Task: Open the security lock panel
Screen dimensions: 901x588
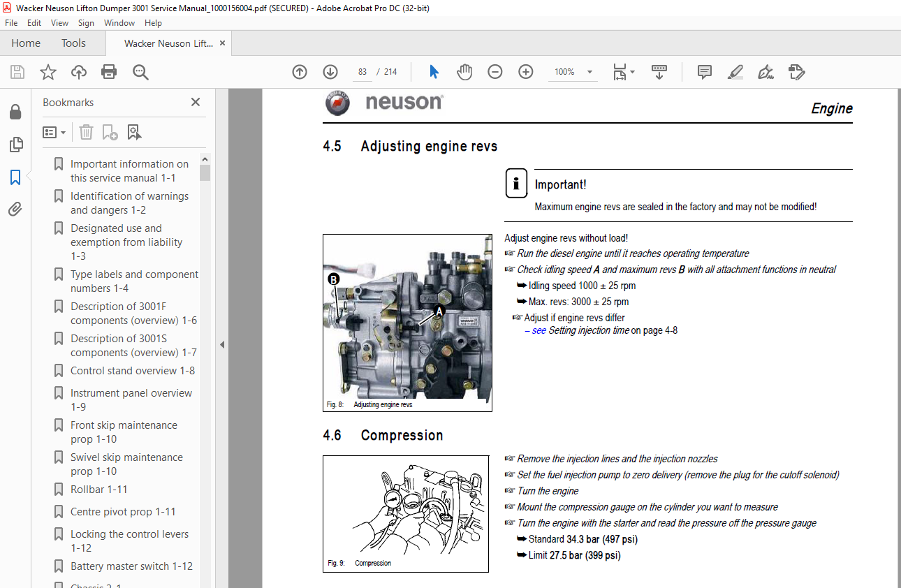Action: pos(15,112)
